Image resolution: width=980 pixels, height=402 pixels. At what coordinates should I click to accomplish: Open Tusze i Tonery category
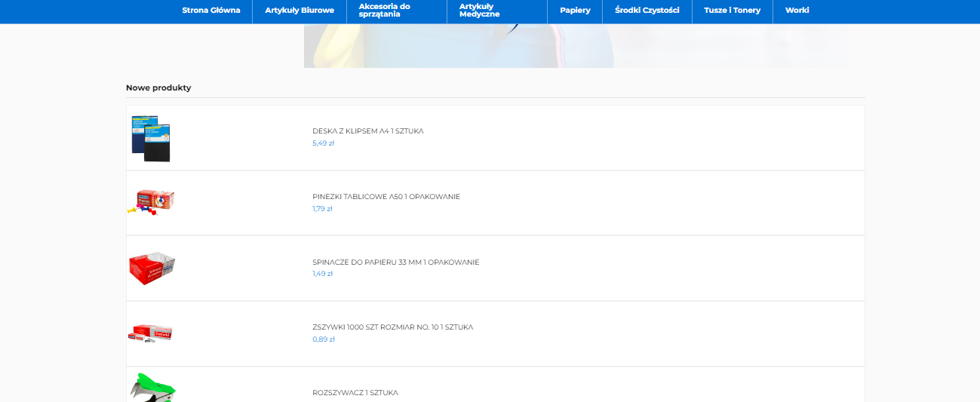733,11
